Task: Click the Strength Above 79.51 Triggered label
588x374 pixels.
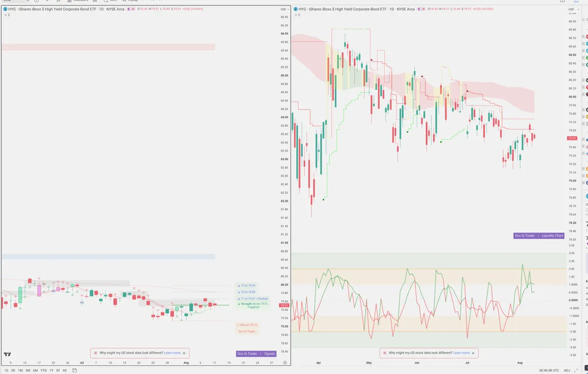Action: [x=253, y=305]
